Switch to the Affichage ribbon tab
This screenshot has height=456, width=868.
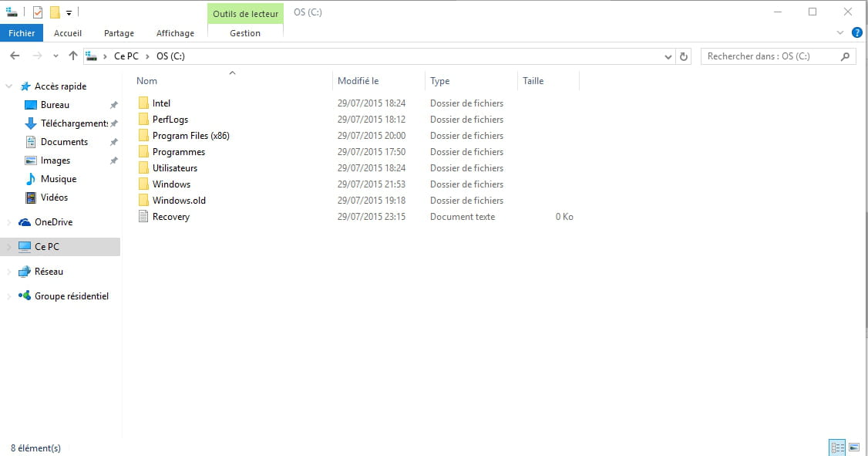click(175, 33)
